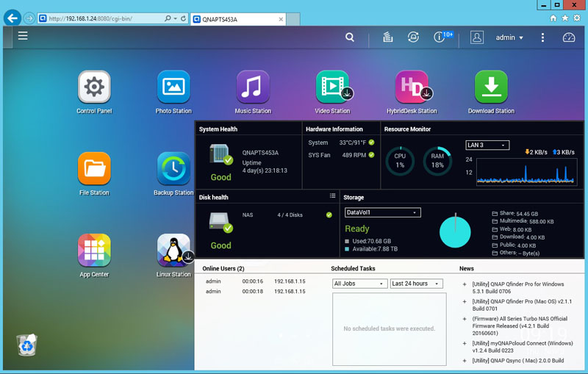The height and width of the screenshot is (374, 588).
Task: Open Linux Station
Action: pos(173,251)
